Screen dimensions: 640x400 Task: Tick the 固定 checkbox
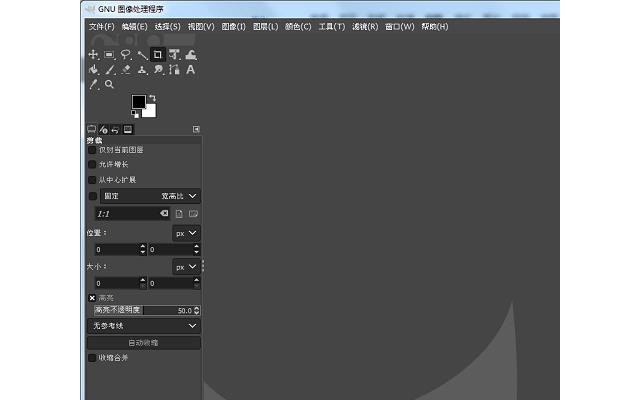[x=93, y=196]
